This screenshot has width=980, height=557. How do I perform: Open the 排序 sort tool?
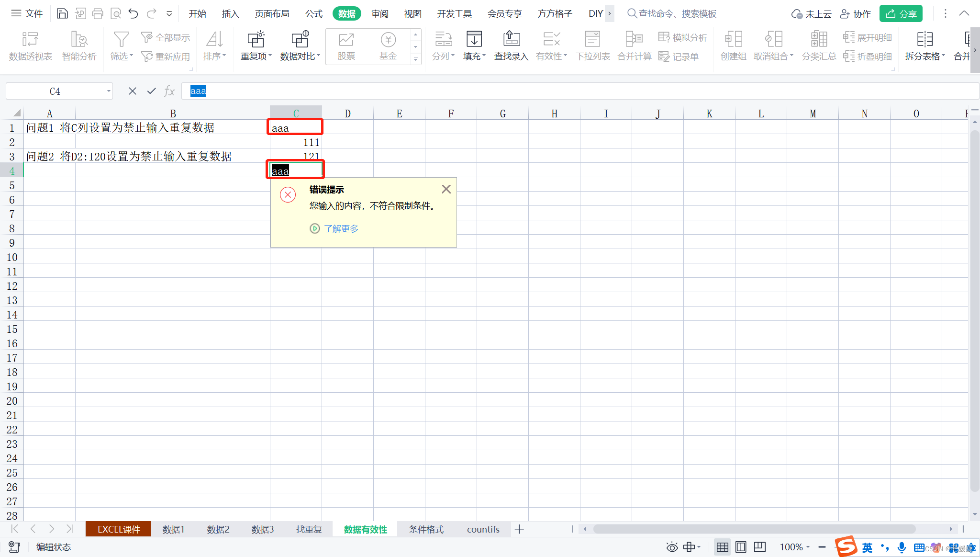click(x=214, y=46)
